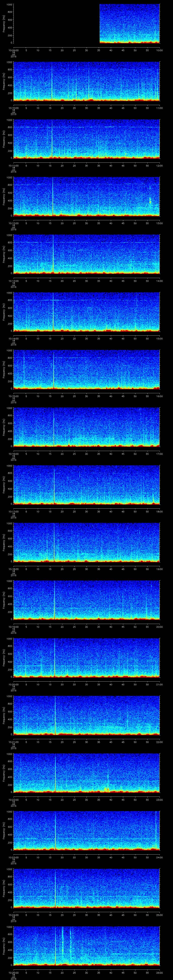Image resolution: width=173 pixels, height=980 pixels.
Task: Click the 10:14:00 start time label
Action: 13,339
